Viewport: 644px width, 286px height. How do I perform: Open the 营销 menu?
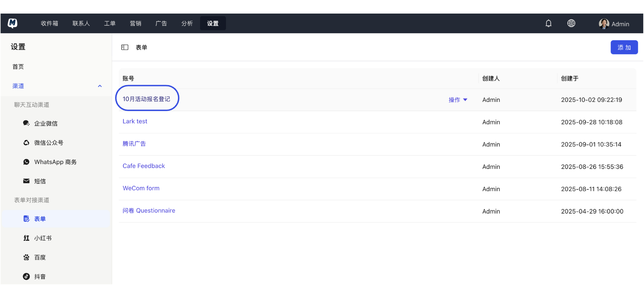coord(135,23)
